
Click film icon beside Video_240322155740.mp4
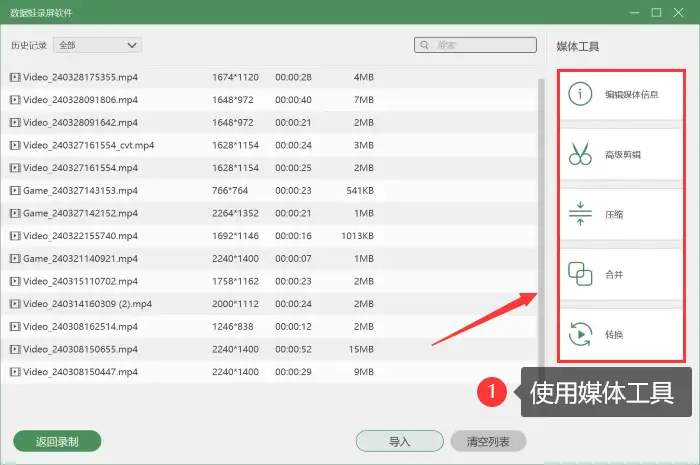tap(15, 236)
